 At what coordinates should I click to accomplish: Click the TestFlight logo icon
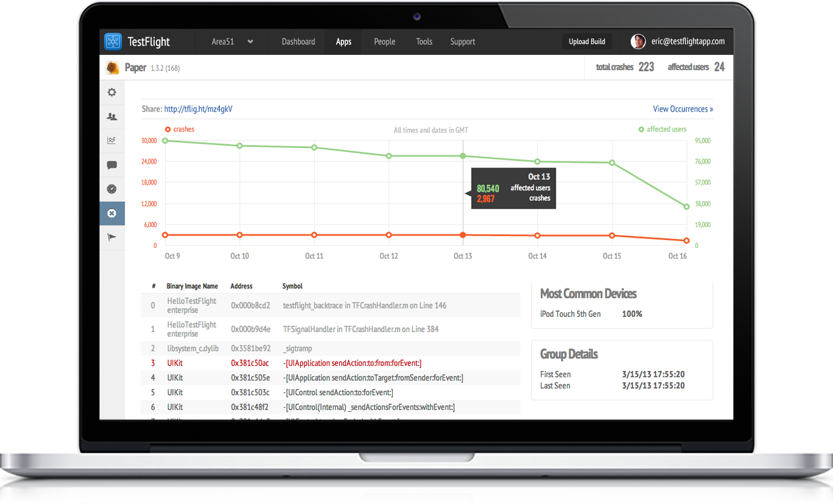[x=113, y=42]
